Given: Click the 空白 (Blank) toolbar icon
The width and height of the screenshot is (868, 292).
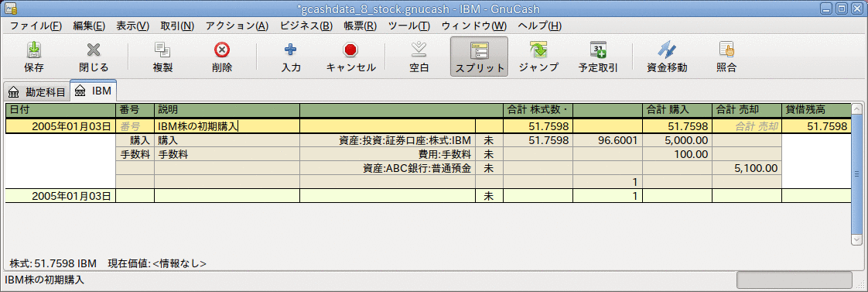Looking at the screenshot, I should click(x=419, y=50).
